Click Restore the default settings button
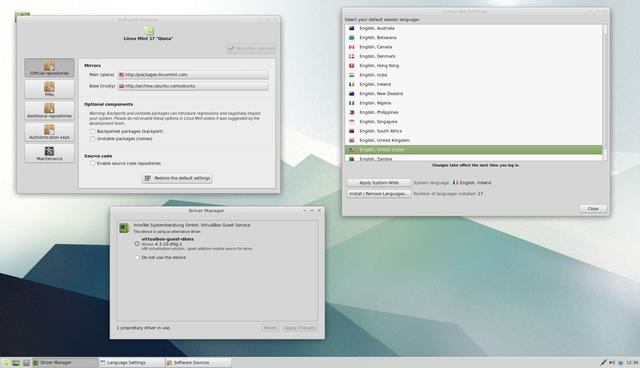 [177, 178]
